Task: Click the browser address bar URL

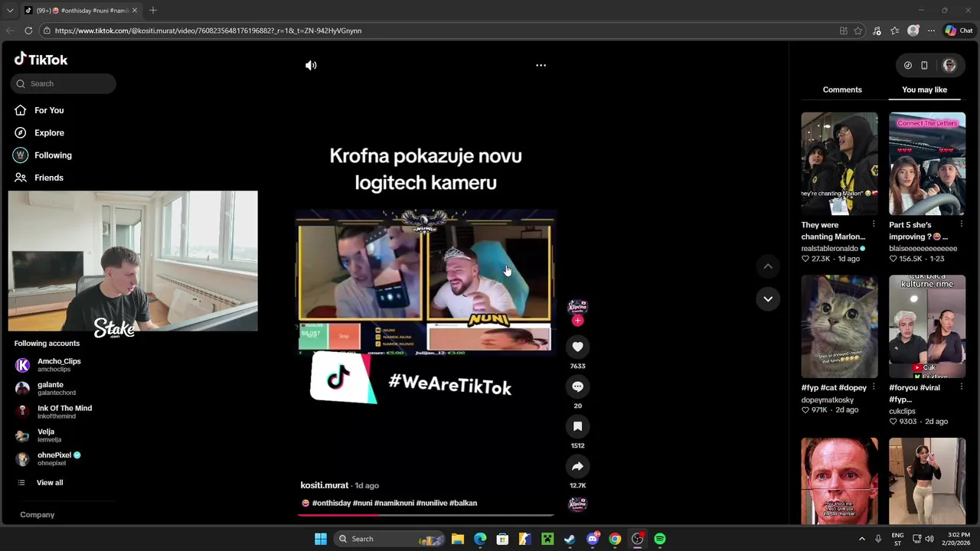Action: click(x=208, y=31)
